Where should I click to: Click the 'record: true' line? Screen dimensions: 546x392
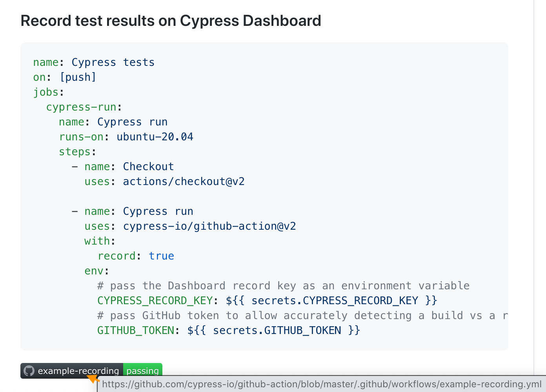pos(136,256)
